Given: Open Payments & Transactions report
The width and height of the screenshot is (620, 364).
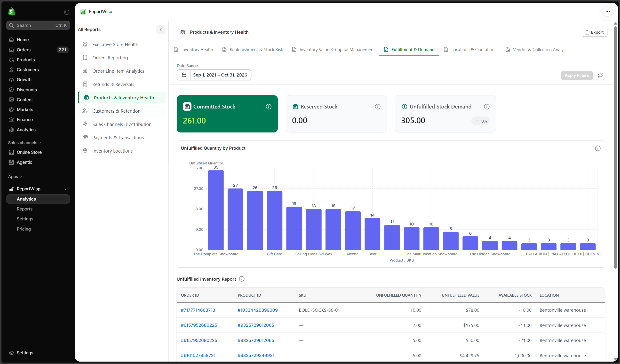Looking at the screenshot, I should coord(121,138).
